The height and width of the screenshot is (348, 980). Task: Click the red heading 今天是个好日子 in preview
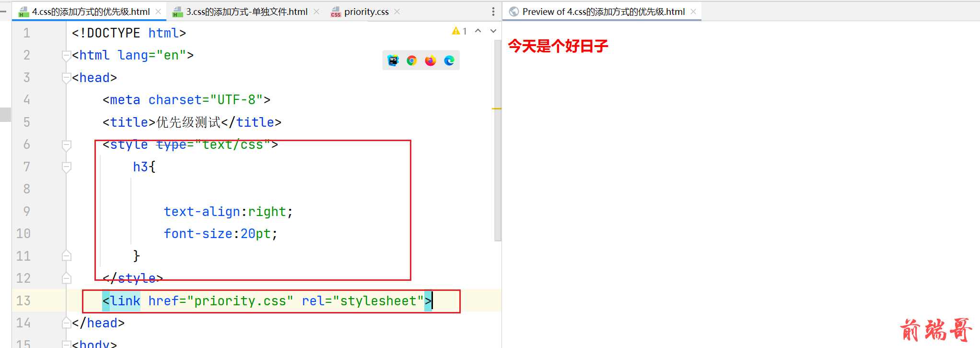tap(558, 46)
